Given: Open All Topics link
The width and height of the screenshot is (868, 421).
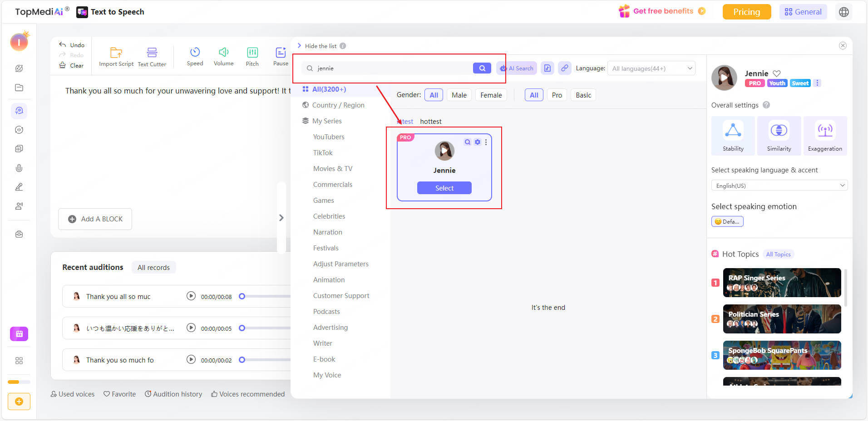Looking at the screenshot, I should 778,254.
